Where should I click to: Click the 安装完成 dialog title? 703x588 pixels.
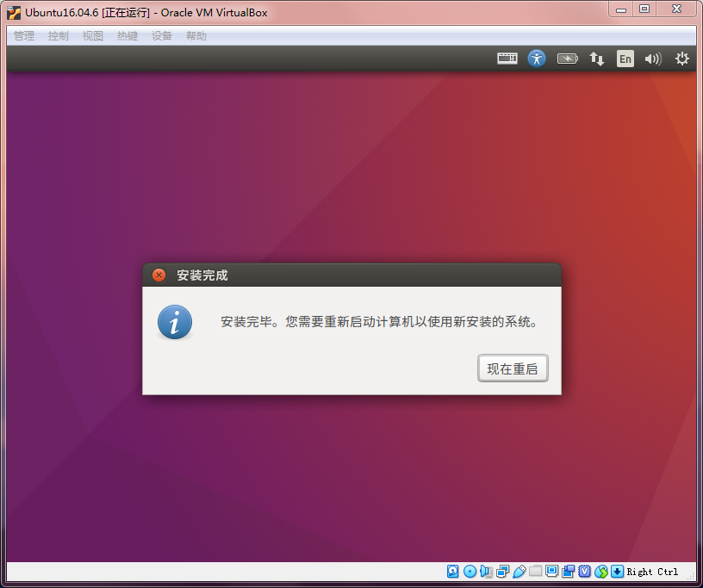pos(202,275)
